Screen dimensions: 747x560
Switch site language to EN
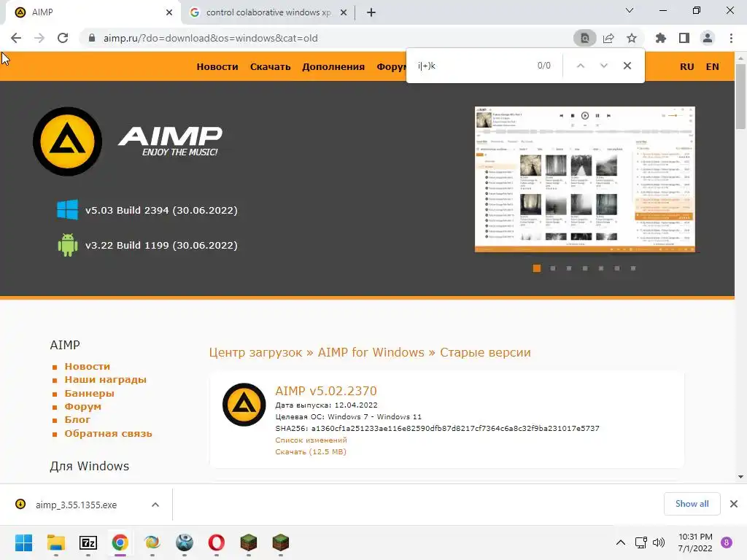pos(712,66)
